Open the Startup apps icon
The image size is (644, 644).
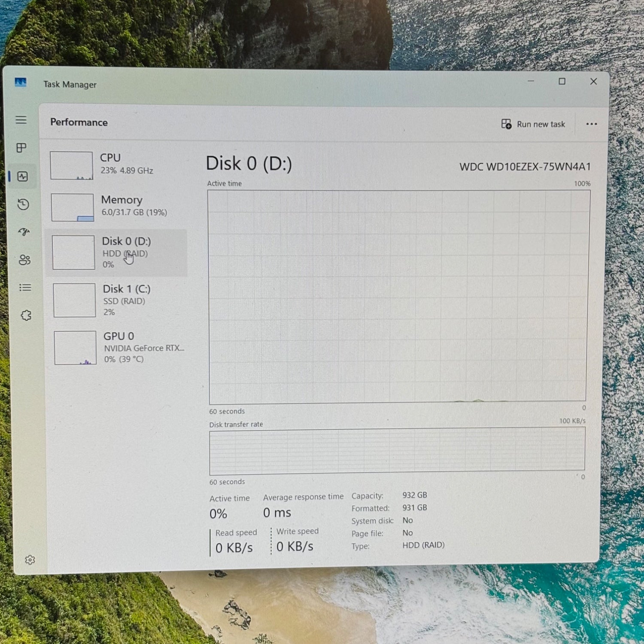[24, 232]
